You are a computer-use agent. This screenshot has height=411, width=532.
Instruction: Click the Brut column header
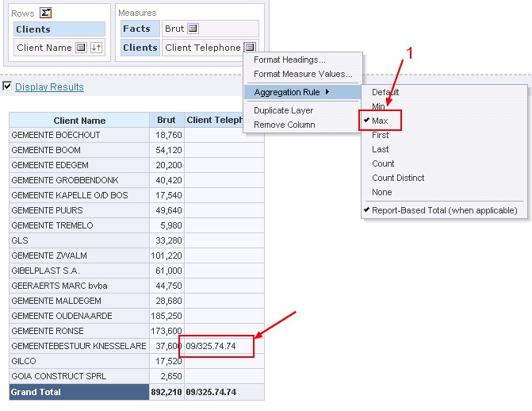(x=166, y=121)
